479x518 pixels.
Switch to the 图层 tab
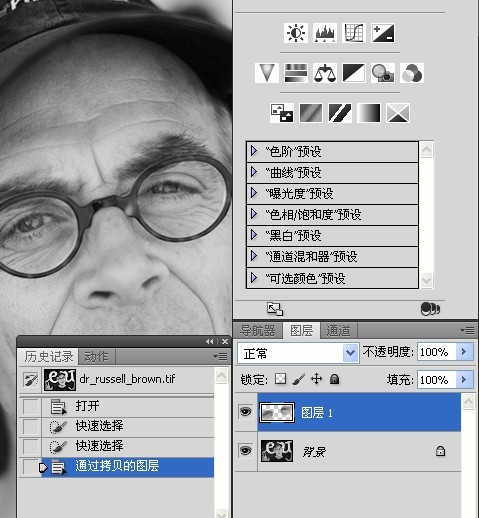301,331
